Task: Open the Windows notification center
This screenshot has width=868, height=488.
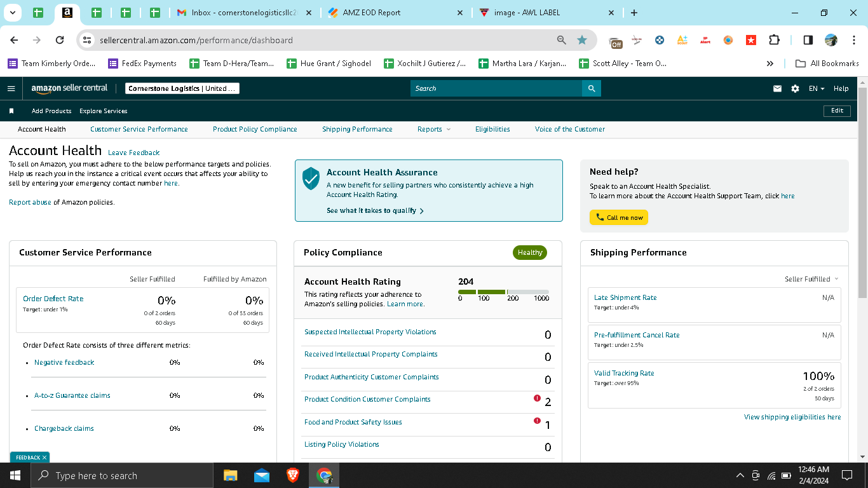Action: coord(846,475)
